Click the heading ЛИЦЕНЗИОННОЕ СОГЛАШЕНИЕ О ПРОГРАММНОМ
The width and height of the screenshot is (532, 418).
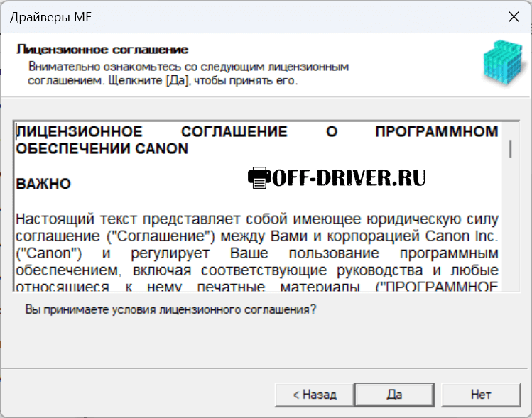(x=257, y=131)
